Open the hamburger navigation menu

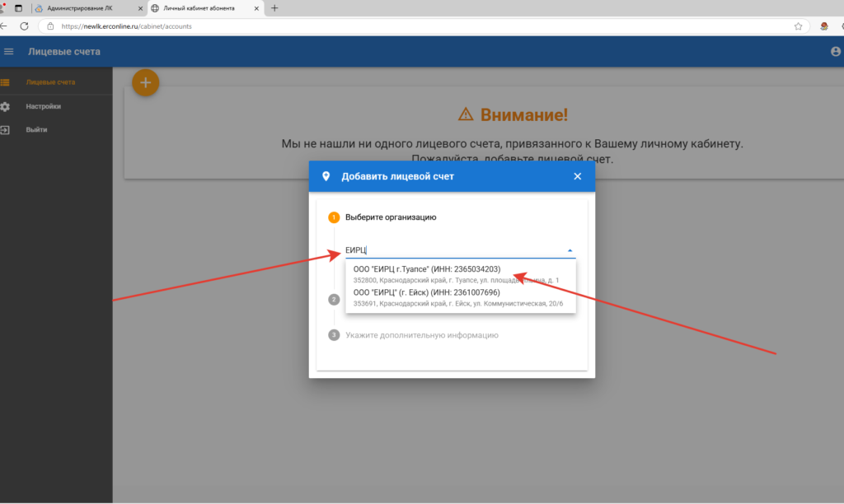click(x=9, y=52)
